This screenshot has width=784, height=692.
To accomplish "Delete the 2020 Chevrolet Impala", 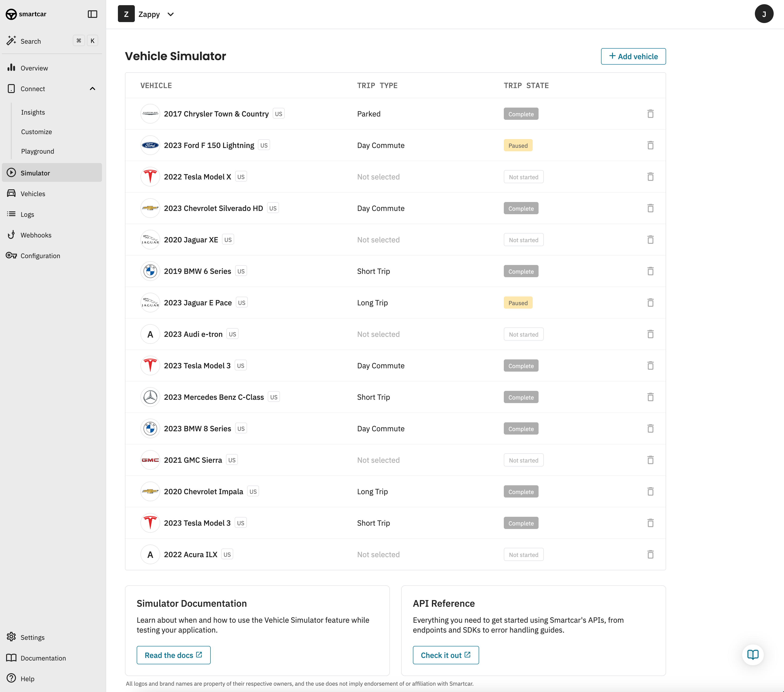I will (651, 491).
